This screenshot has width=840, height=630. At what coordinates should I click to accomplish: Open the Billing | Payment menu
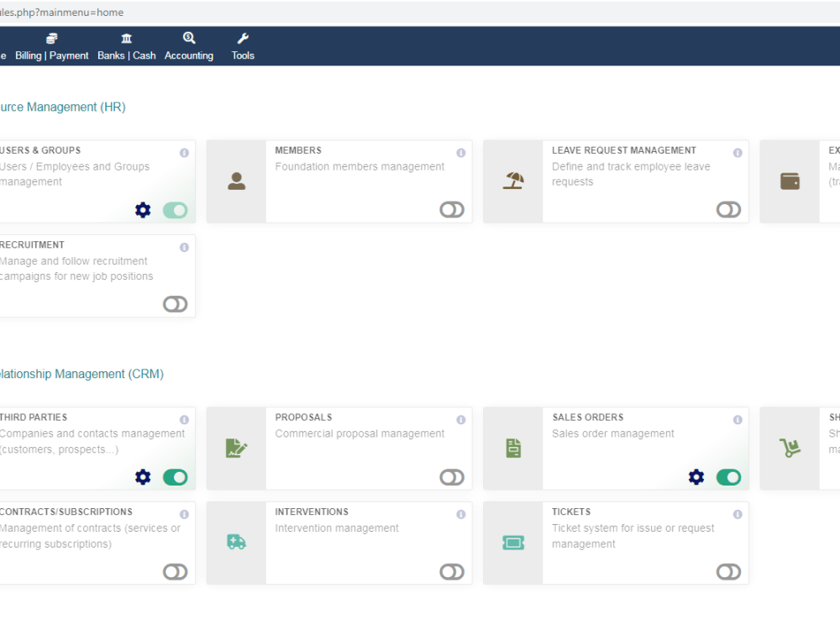(51, 45)
